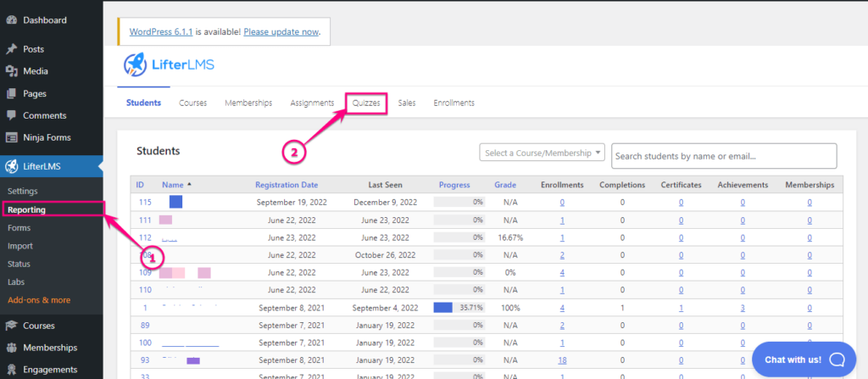This screenshot has height=379, width=868.
Task: Switch to the Students tab
Action: pyautogui.click(x=143, y=103)
